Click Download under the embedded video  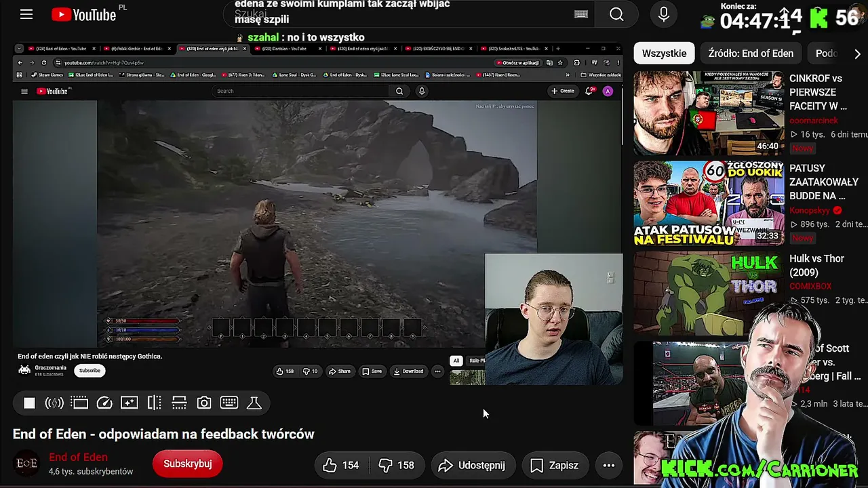[x=408, y=371]
